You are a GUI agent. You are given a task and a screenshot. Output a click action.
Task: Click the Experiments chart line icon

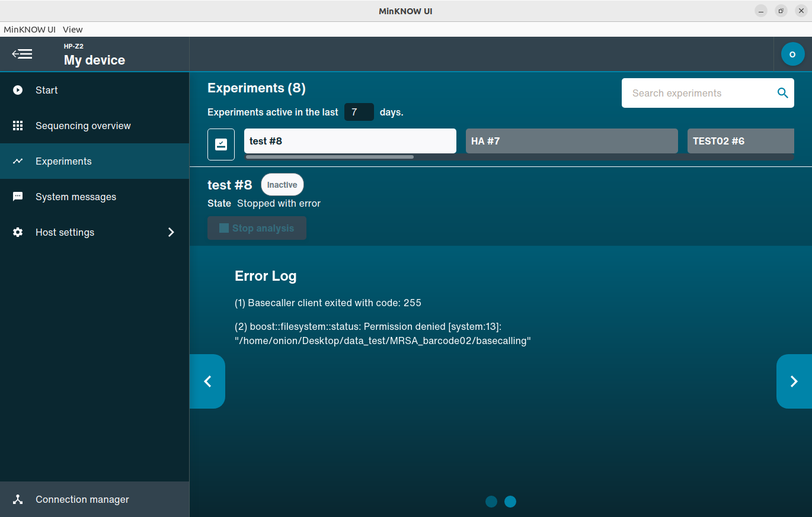pos(18,161)
